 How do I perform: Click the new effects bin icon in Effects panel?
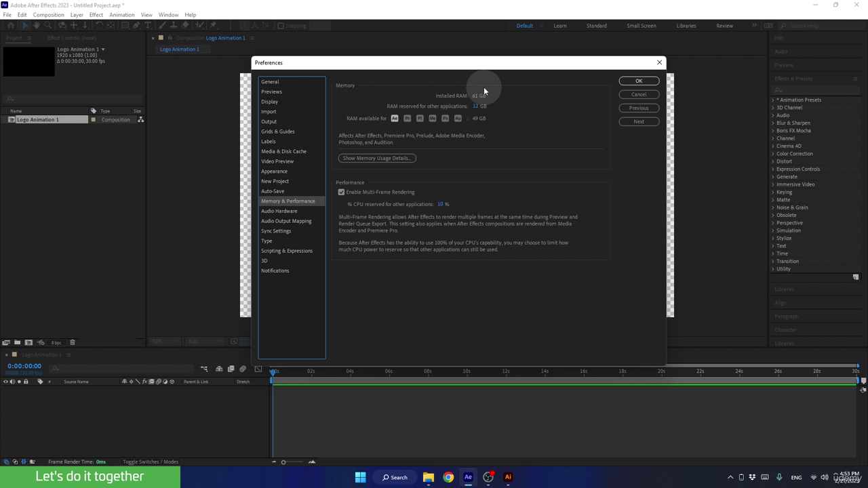click(856, 277)
